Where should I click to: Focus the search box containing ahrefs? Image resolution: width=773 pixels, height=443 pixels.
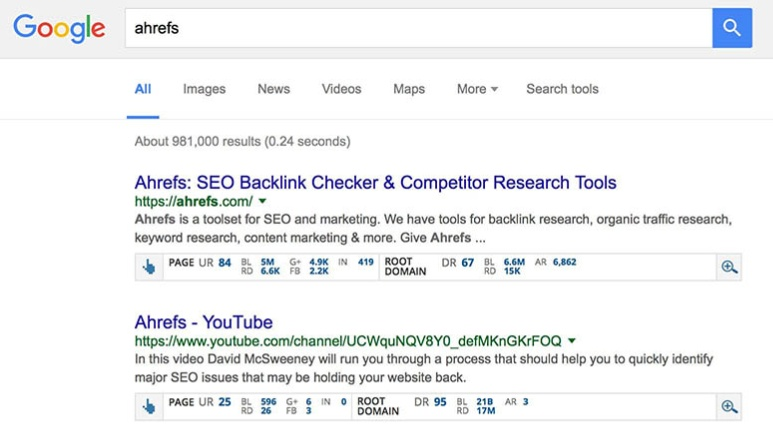[419, 28]
